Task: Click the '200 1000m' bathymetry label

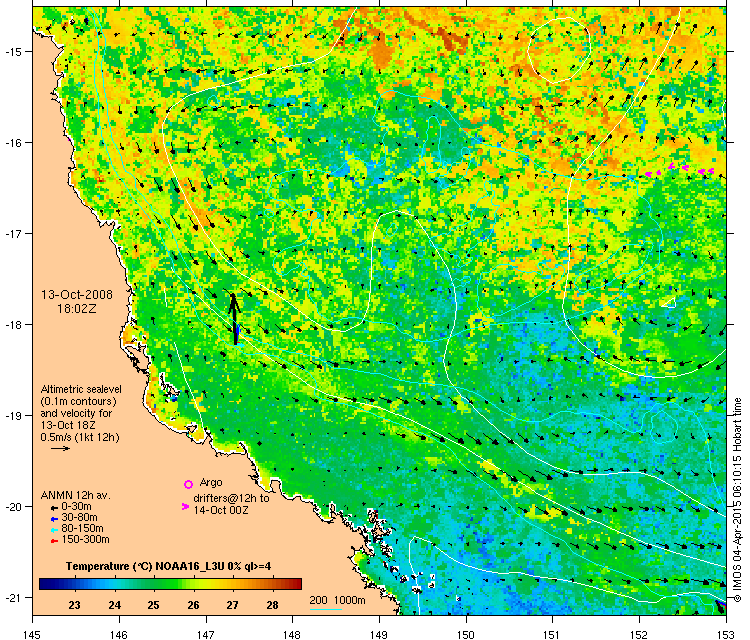Action: click(x=338, y=600)
